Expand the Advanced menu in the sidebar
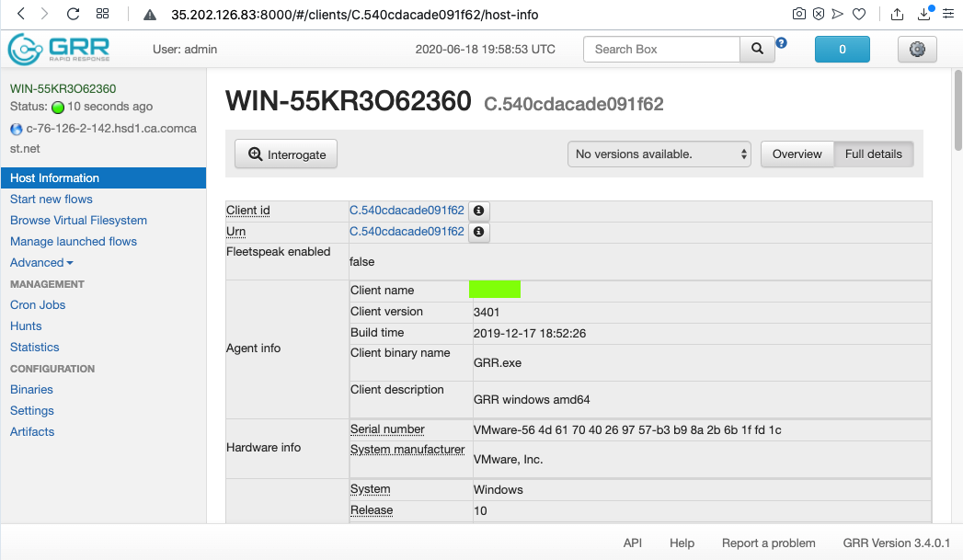The width and height of the screenshot is (963, 560). pos(41,263)
